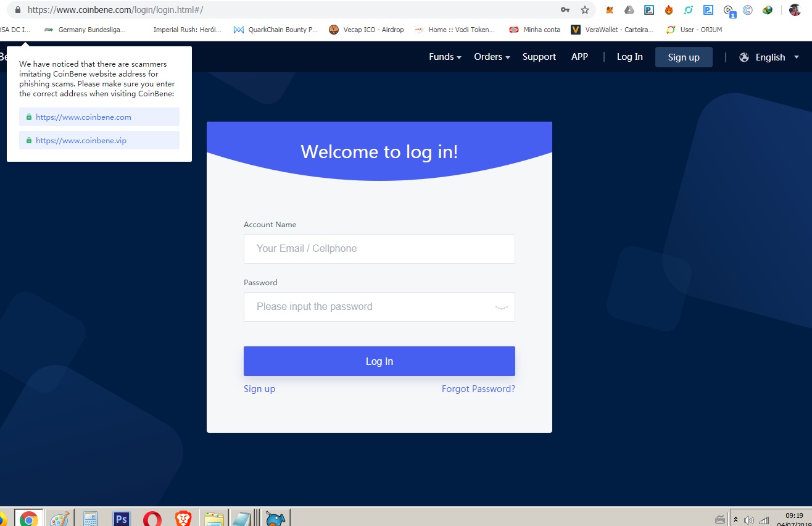Open the Google Drive extension icon
This screenshot has width=812, height=526.
pos(629,10)
